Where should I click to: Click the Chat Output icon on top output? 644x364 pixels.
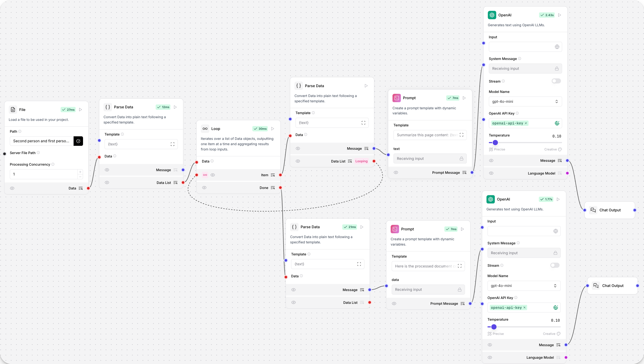coord(593,210)
